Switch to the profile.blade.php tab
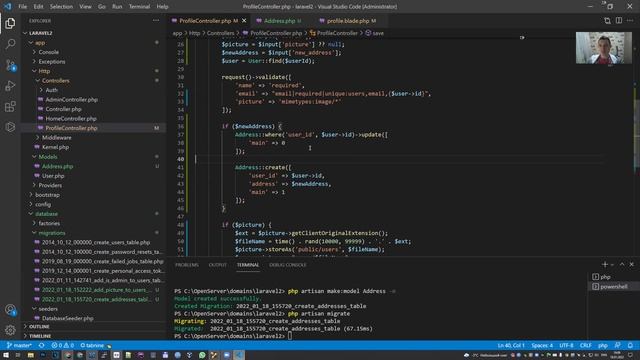The width and height of the screenshot is (640, 360). coord(348,20)
